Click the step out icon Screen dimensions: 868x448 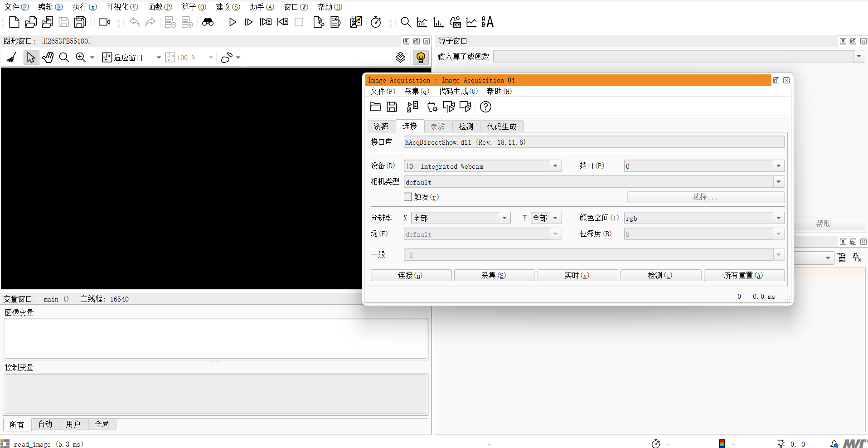pos(282,22)
